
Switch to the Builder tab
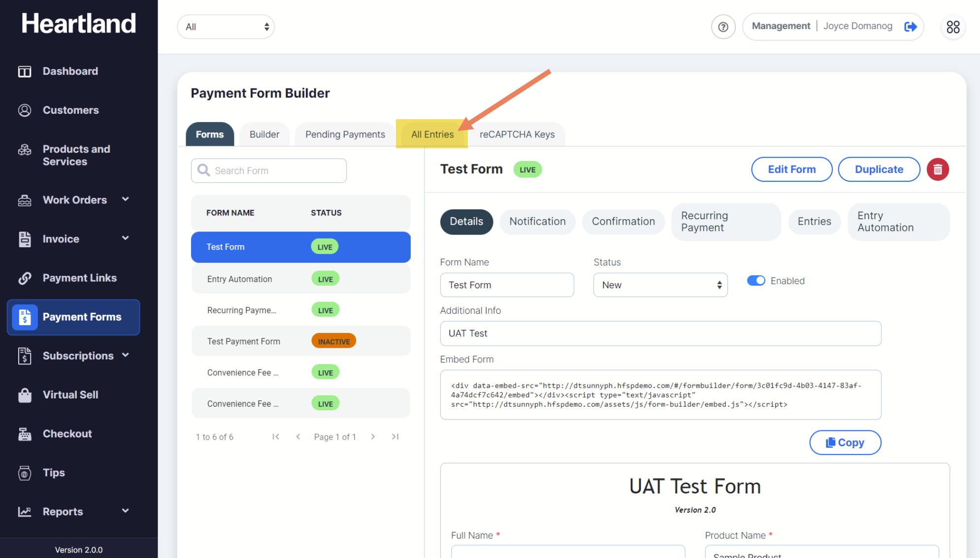(x=264, y=134)
